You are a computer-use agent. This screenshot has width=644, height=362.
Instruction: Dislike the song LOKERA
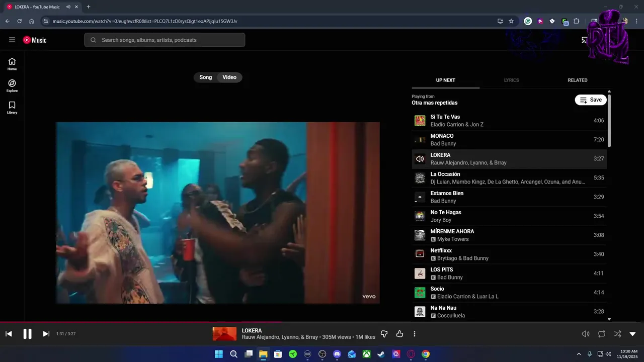[384, 334]
